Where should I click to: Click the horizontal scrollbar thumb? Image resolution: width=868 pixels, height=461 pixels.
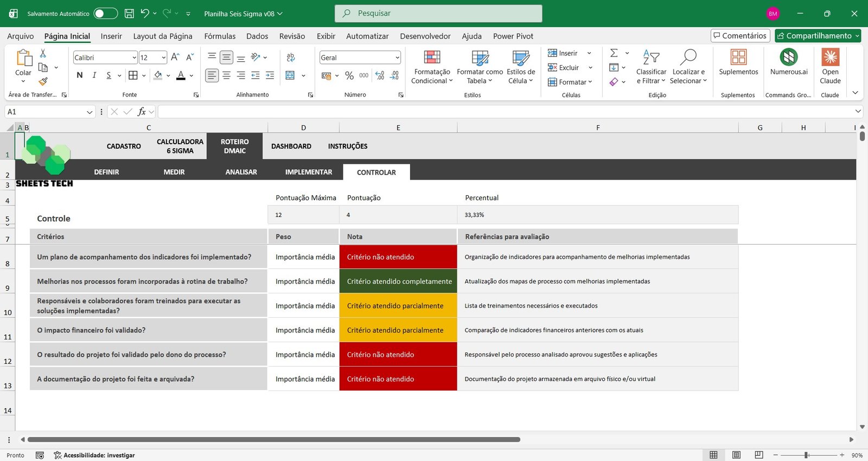click(274, 439)
